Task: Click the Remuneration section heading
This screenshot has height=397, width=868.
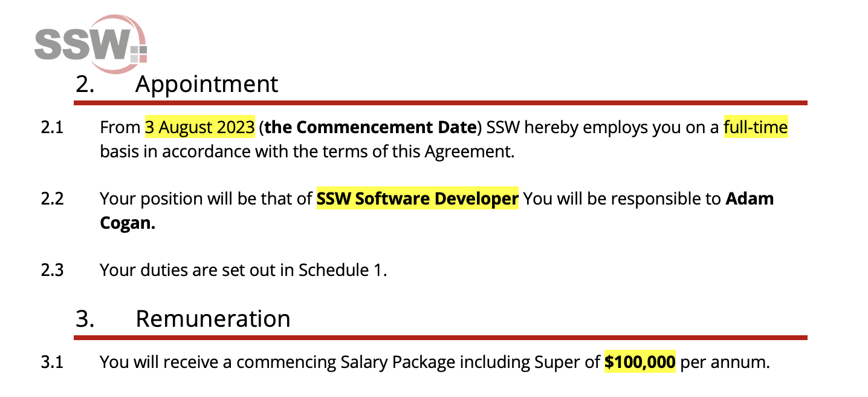Action: [213, 318]
